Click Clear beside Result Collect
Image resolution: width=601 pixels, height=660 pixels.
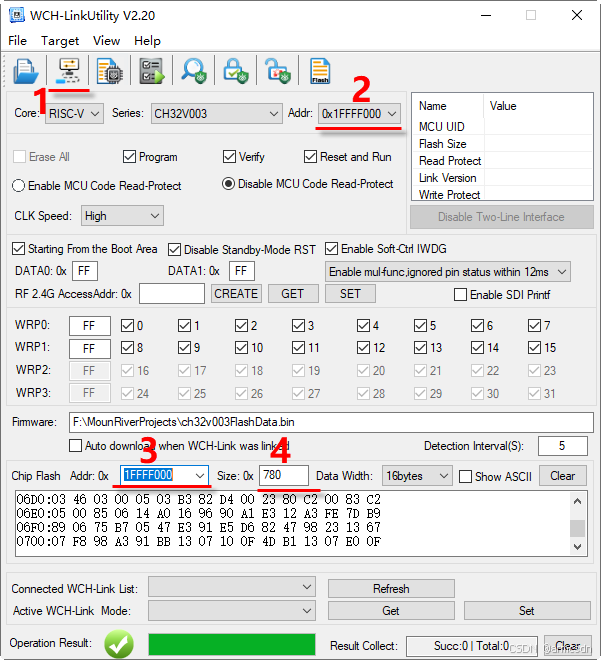pyautogui.click(x=567, y=646)
